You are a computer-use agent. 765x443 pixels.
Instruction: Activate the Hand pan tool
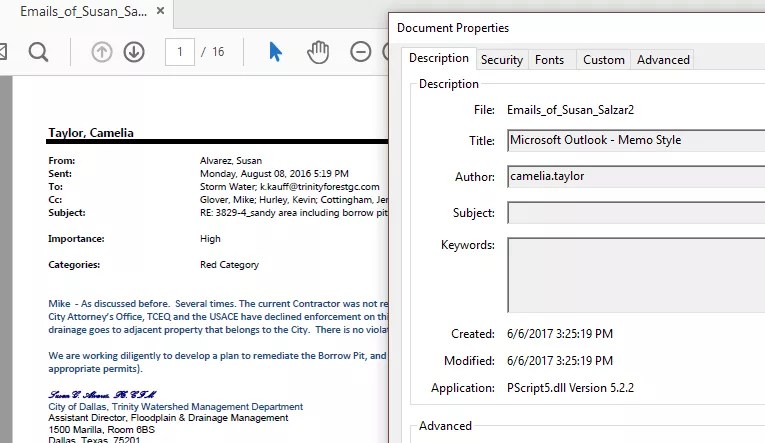point(318,52)
